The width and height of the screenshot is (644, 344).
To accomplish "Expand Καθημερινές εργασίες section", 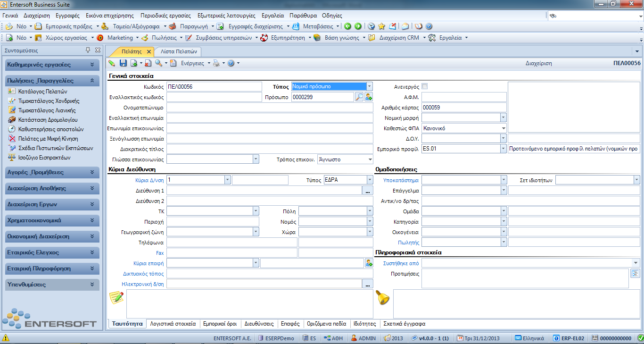I will point(52,65).
